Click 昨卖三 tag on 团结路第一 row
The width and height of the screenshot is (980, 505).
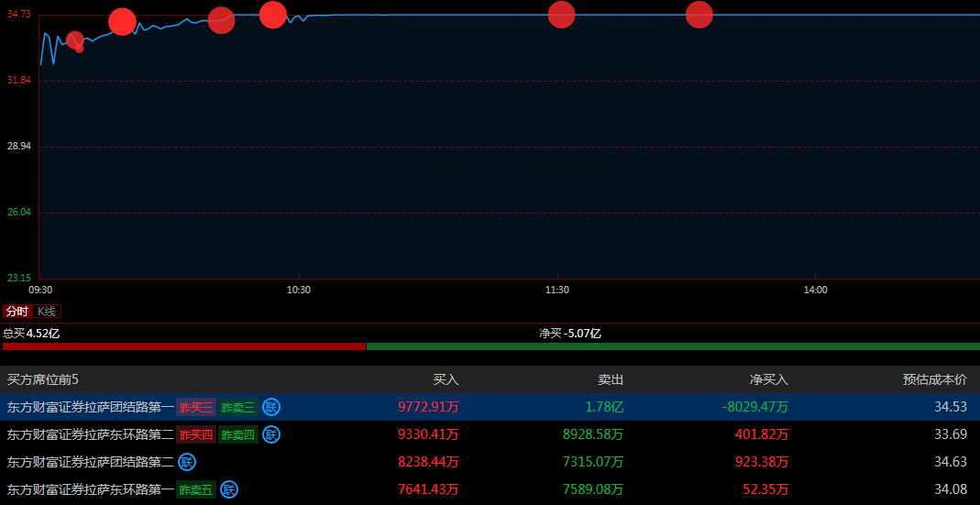(x=238, y=408)
